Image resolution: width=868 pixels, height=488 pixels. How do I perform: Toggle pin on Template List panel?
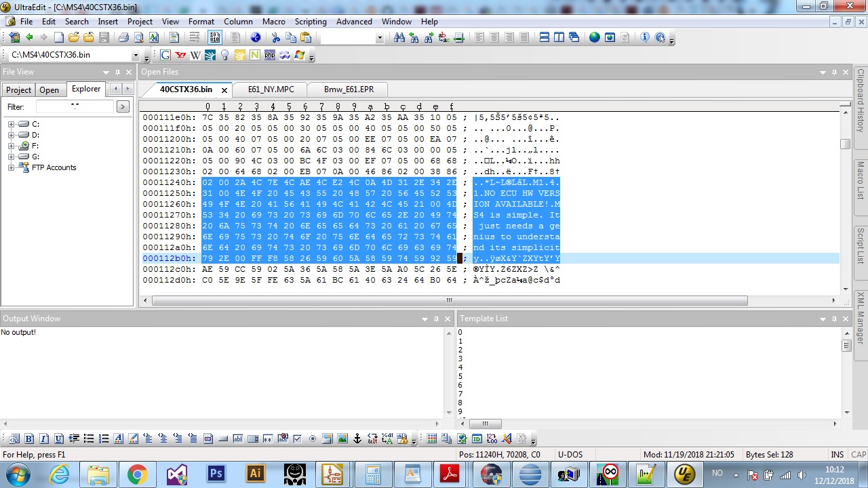click(x=834, y=319)
